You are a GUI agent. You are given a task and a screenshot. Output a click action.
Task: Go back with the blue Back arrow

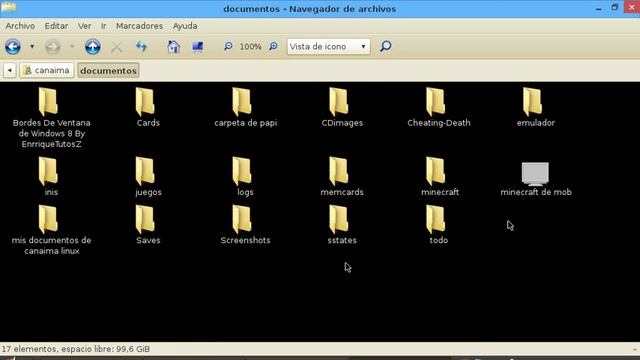click(x=13, y=47)
